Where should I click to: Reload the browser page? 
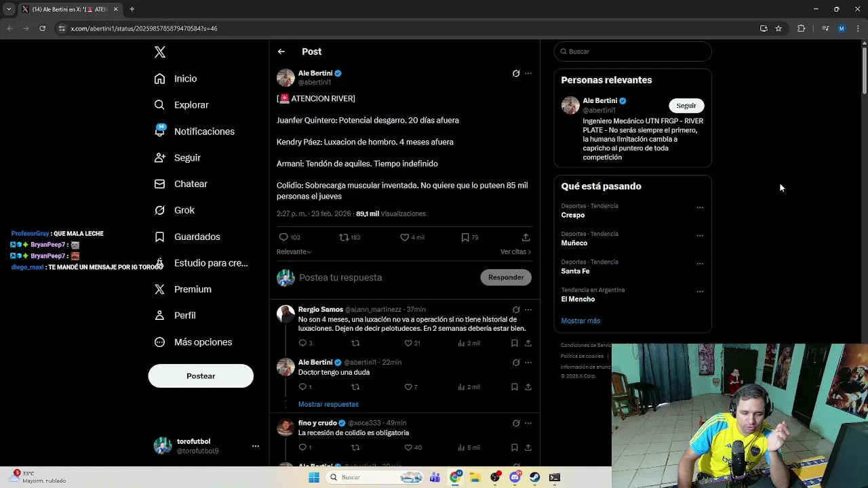point(42,28)
